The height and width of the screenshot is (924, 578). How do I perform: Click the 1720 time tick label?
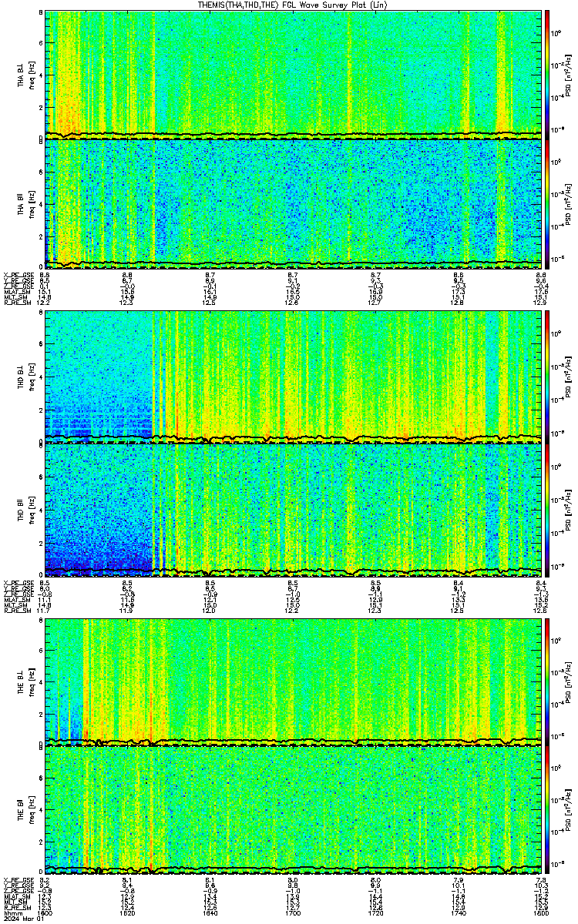376,915
